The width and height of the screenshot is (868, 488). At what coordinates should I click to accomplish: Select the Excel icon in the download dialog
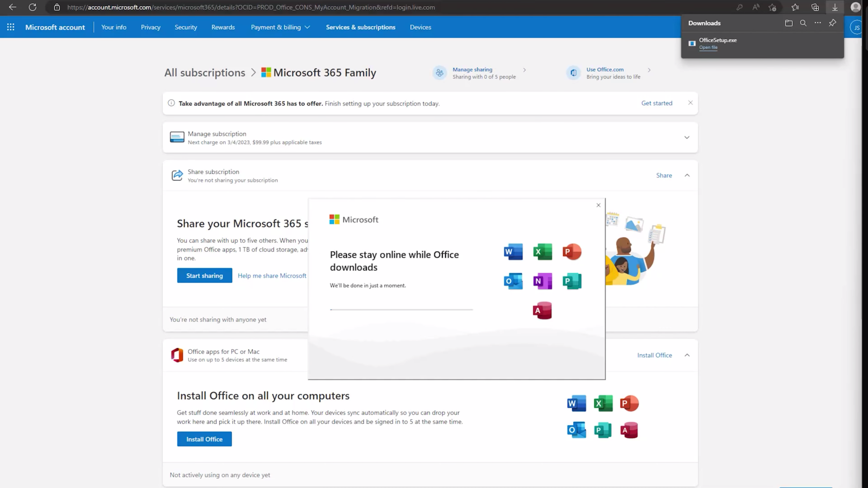click(542, 252)
